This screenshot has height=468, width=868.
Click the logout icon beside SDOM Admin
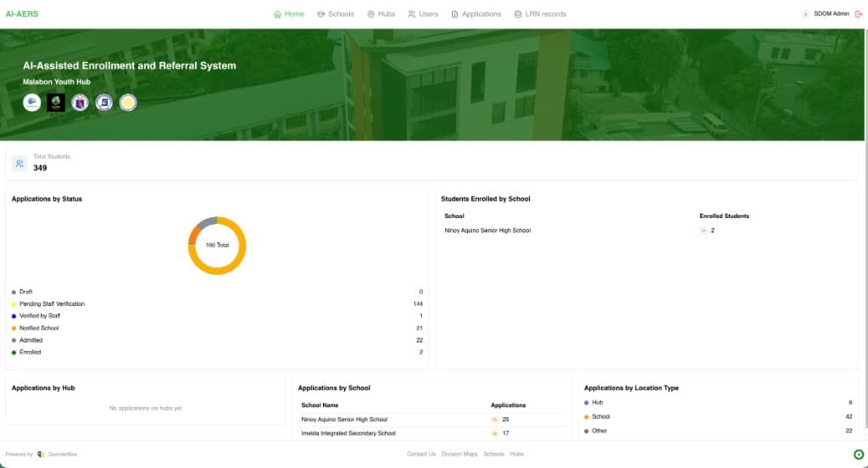click(x=859, y=14)
